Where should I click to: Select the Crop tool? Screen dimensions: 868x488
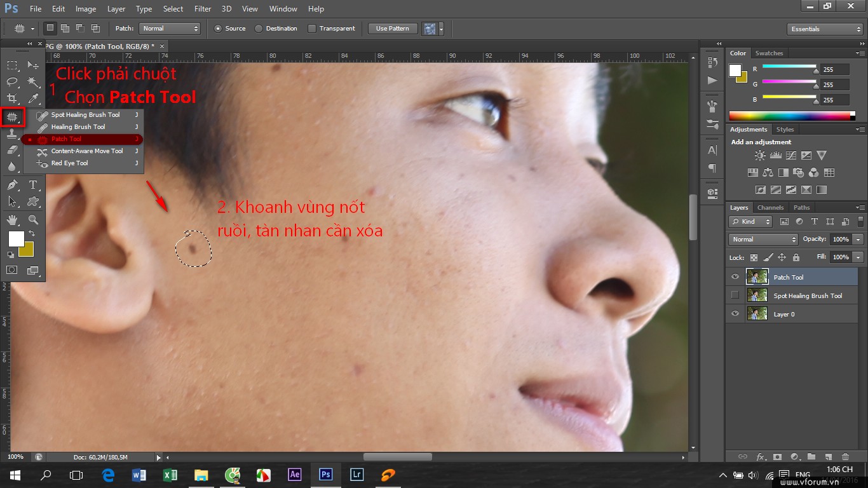click(x=12, y=98)
